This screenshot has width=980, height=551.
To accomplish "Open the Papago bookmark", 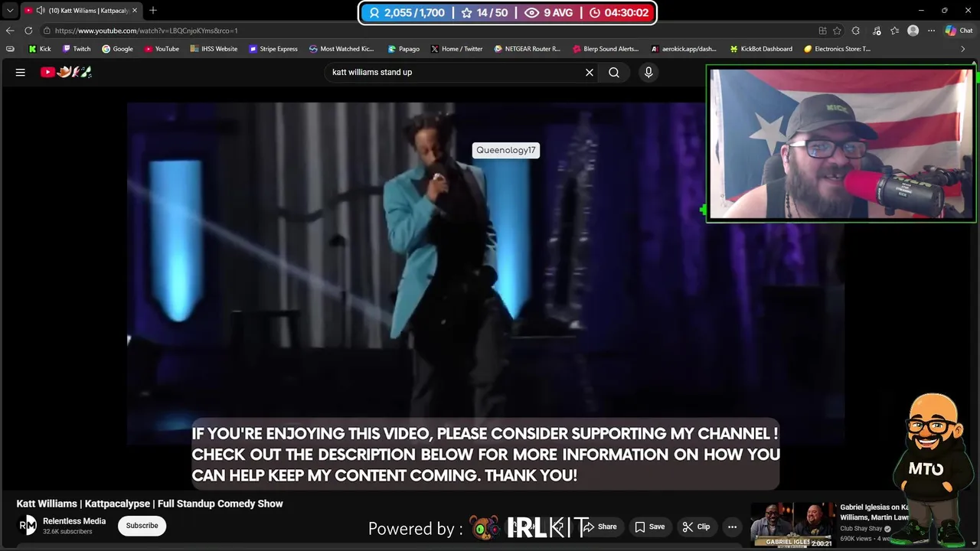I will click(403, 49).
